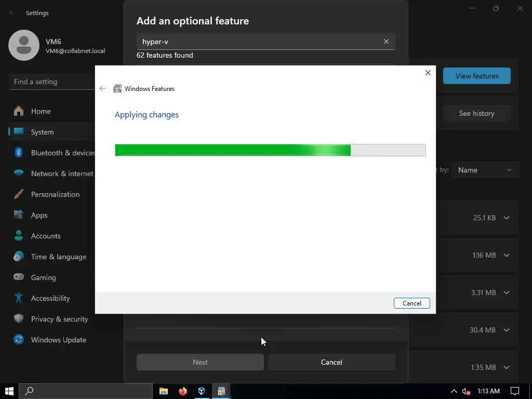532x399 pixels.
Task: Expand the 136 MB feature row
Action: pyautogui.click(x=507, y=255)
